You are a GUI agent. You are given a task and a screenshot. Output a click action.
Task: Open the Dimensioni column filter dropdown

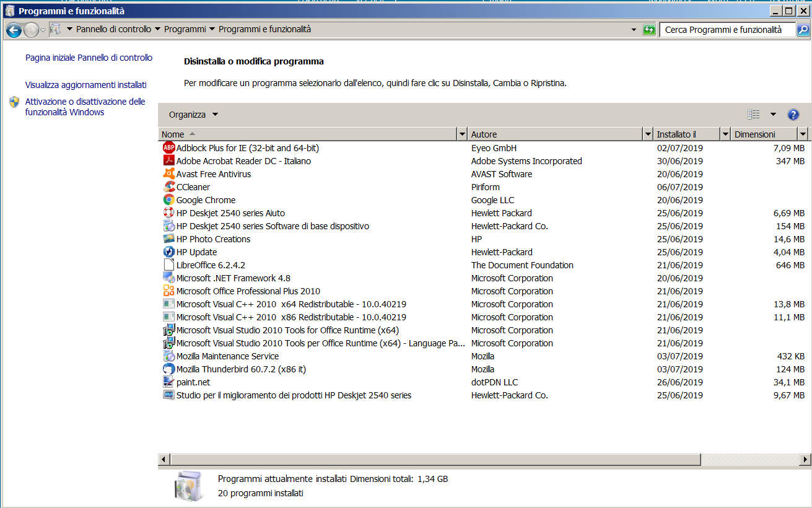803,134
